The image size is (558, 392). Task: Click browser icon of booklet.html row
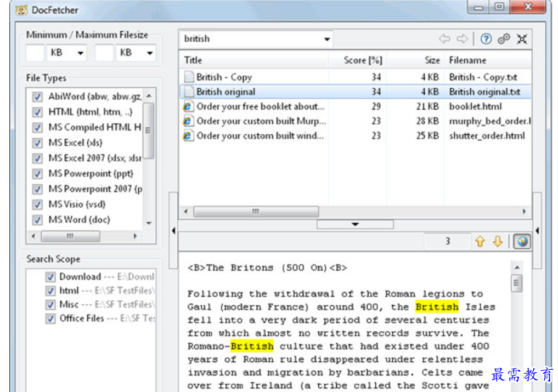pyautogui.click(x=188, y=106)
